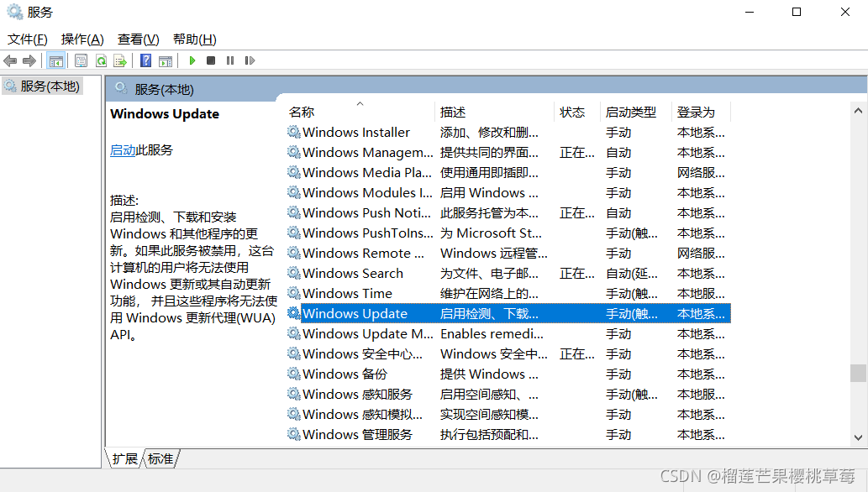Viewport: 868px width, 492px height.
Task: Select the Windows Push Noti... service
Action: [x=366, y=213]
